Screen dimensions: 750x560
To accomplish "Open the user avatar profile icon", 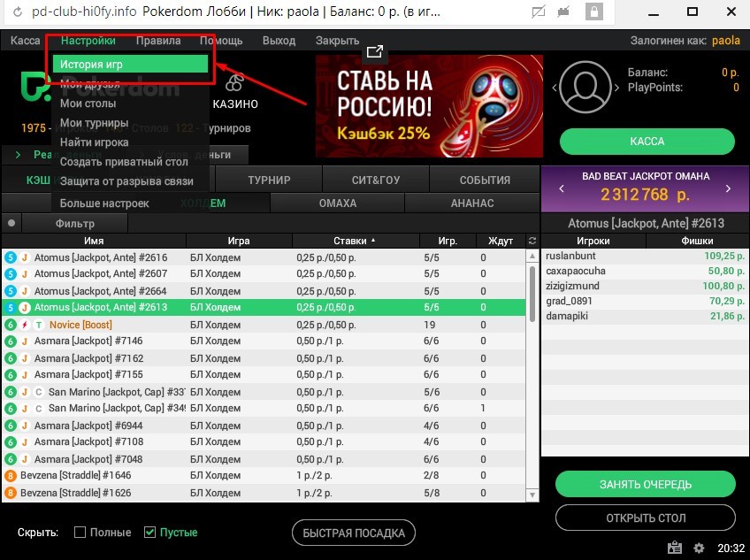I will pyautogui.click(x=585, y=87).
